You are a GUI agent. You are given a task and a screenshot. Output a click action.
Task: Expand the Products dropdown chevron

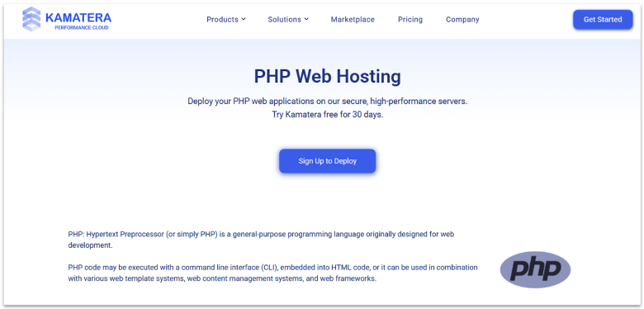(x=244, y=19)
